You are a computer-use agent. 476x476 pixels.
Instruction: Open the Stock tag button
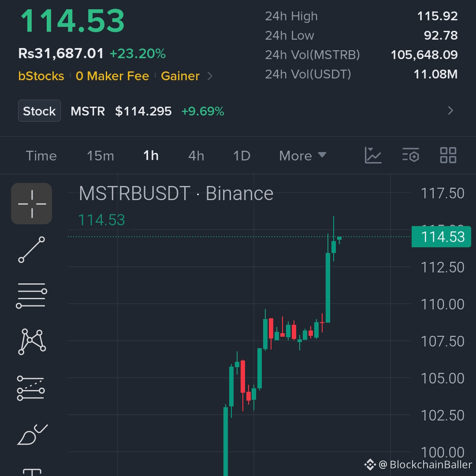[x=40, y=111]
